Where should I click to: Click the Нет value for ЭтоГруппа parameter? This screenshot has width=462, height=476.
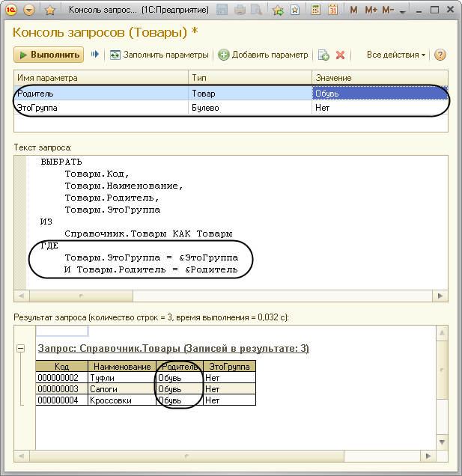[x=380, y=108]
